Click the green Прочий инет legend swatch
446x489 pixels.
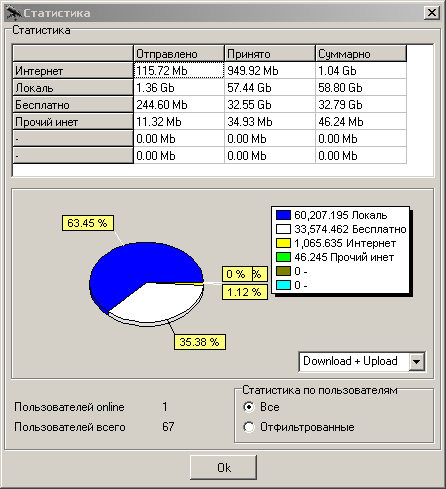pos(283,257)
